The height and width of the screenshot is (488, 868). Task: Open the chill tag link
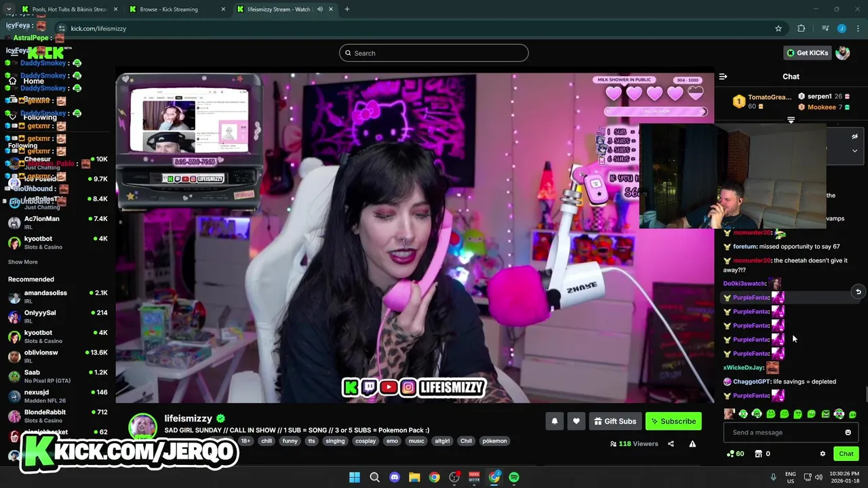point(267,441)
